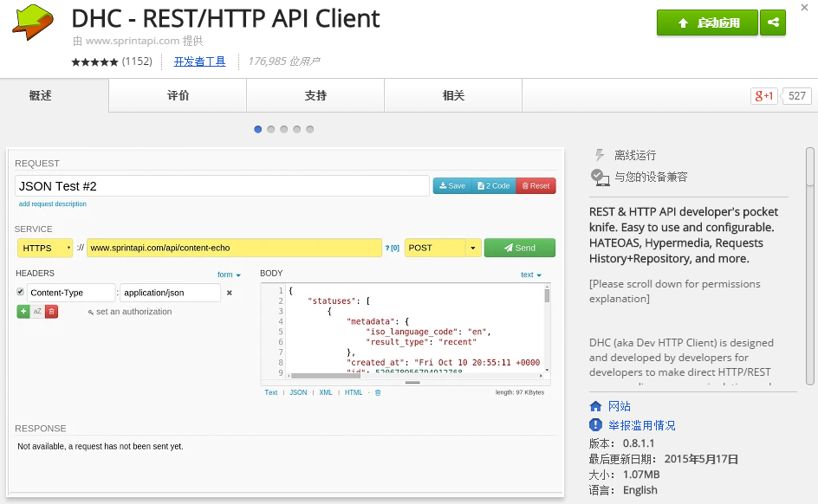Click the '与您的设备兼容' compatibility label

coord(651,178)
